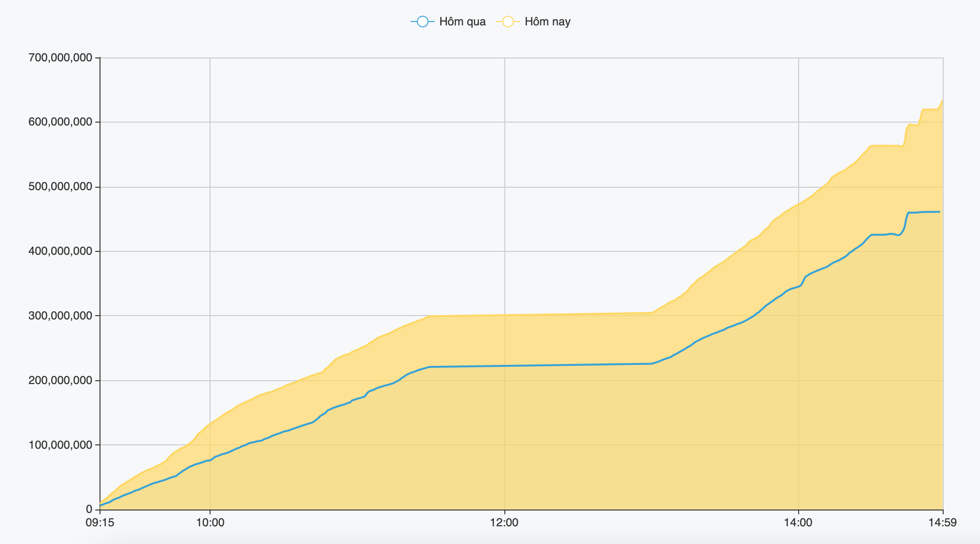980x544 pixels.
Task: Click the 200,000,000 y-axis label
Action: pyautogui.click(x=60, y=380)
